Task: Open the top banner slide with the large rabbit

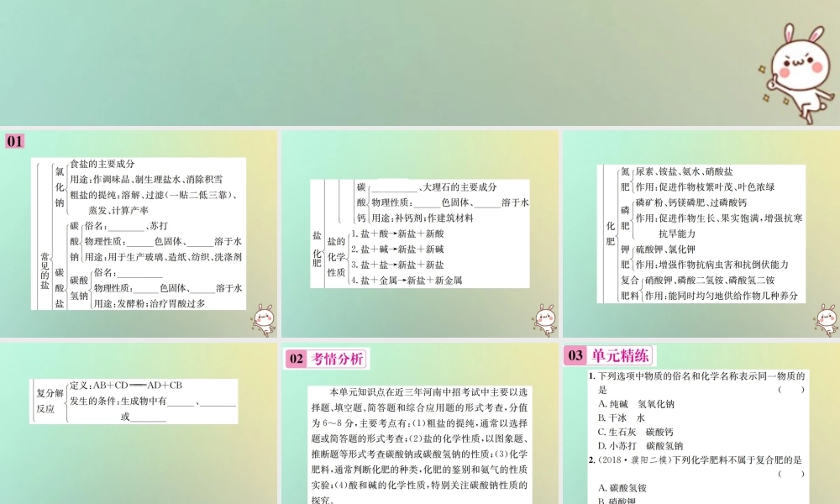Action: pos(420,63)
